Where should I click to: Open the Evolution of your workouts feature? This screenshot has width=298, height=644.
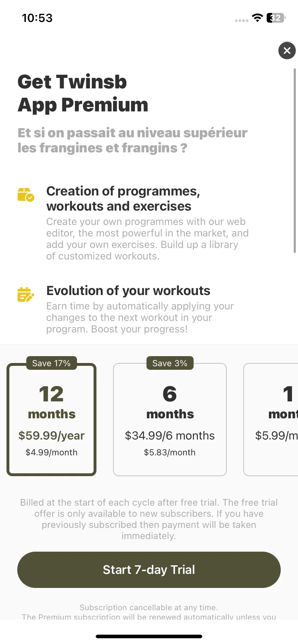coord(128,291)
